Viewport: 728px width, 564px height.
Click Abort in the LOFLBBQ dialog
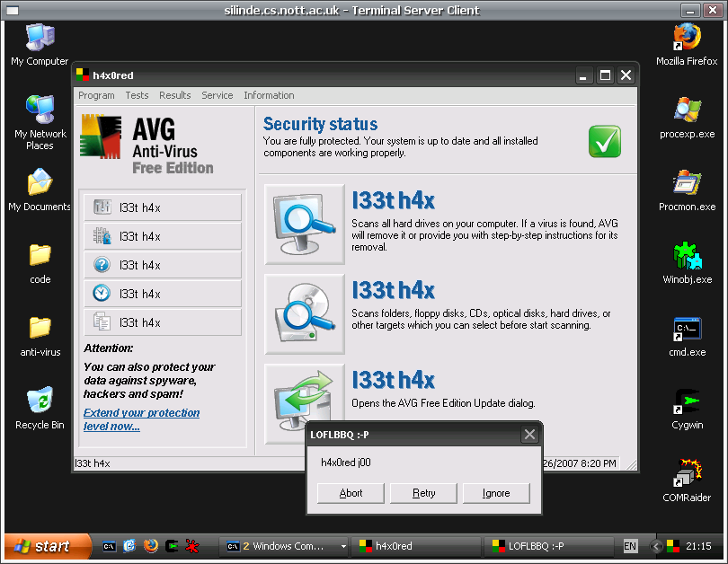(x=351, y=493)
